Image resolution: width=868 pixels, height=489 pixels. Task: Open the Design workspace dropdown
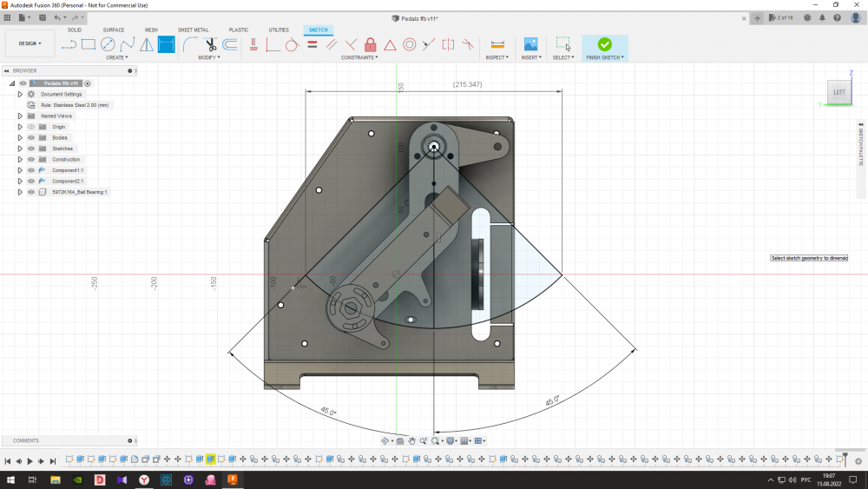coord(30,43)
